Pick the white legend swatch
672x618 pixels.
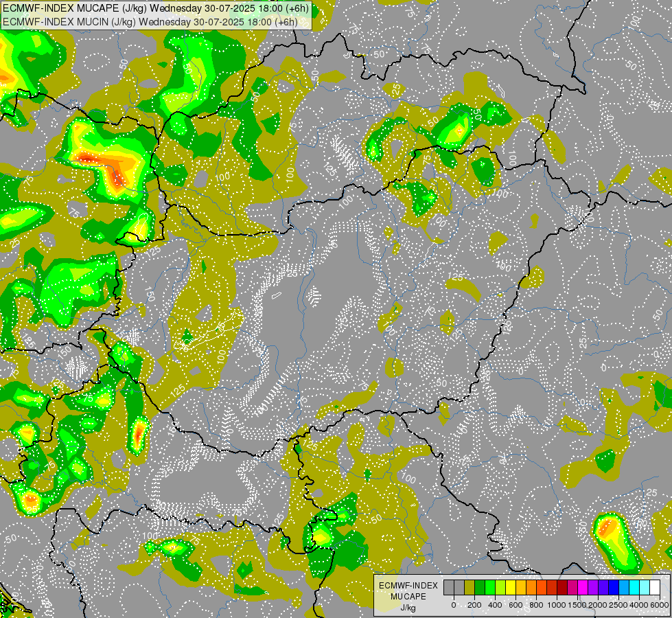(x=656, y=587)
